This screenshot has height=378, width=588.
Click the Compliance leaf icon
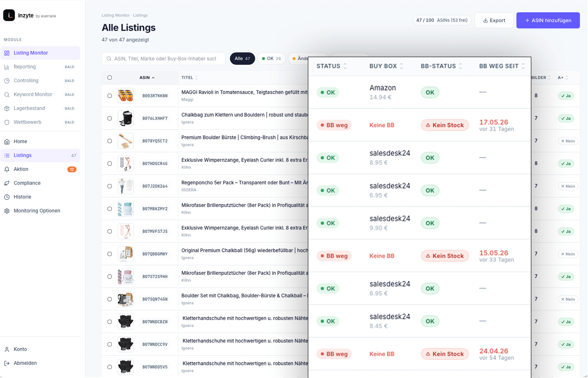(7, 183)
